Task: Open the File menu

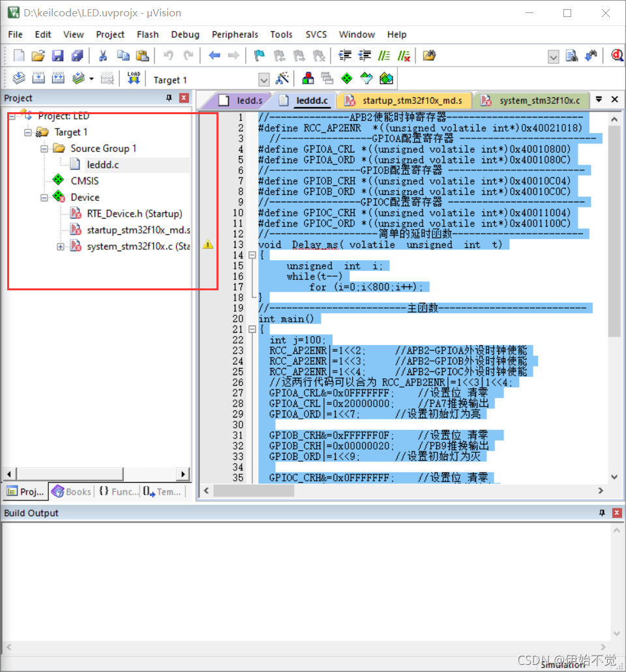Action: tap(16, 35)
